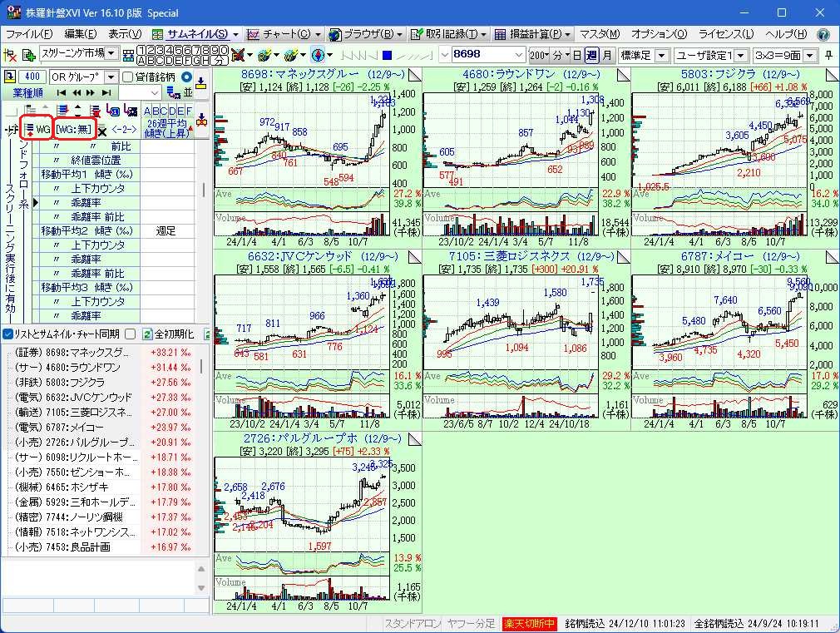Click the 6787:メイコー chart thumbnail
840x633 pixels.
pos(734,339)
